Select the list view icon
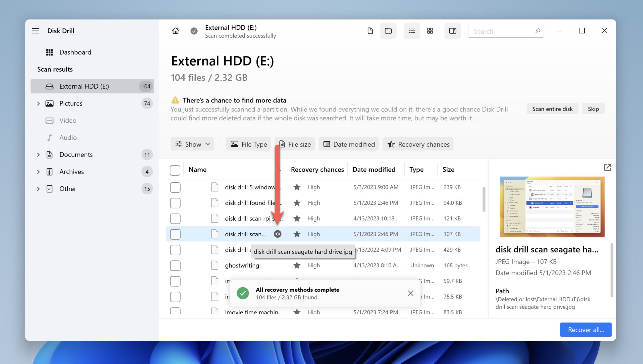Screen dimensions: 643x364 coord(412,31)
